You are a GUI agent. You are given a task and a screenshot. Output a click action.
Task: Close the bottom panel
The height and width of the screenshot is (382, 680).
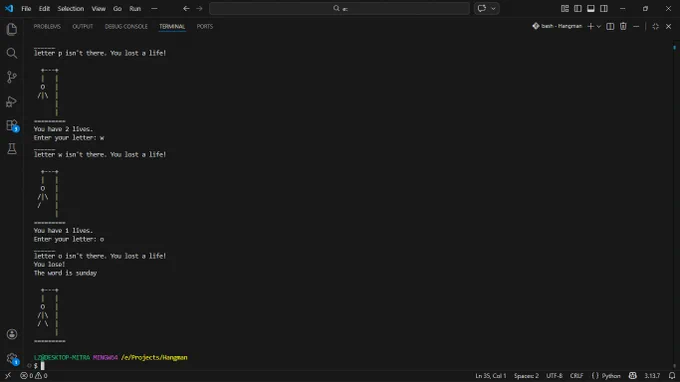coord(668,26)
